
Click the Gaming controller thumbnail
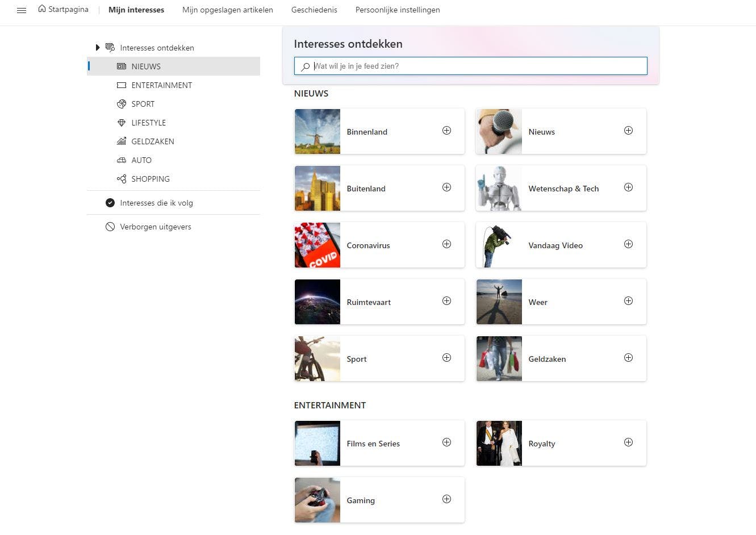coord(318,500)
